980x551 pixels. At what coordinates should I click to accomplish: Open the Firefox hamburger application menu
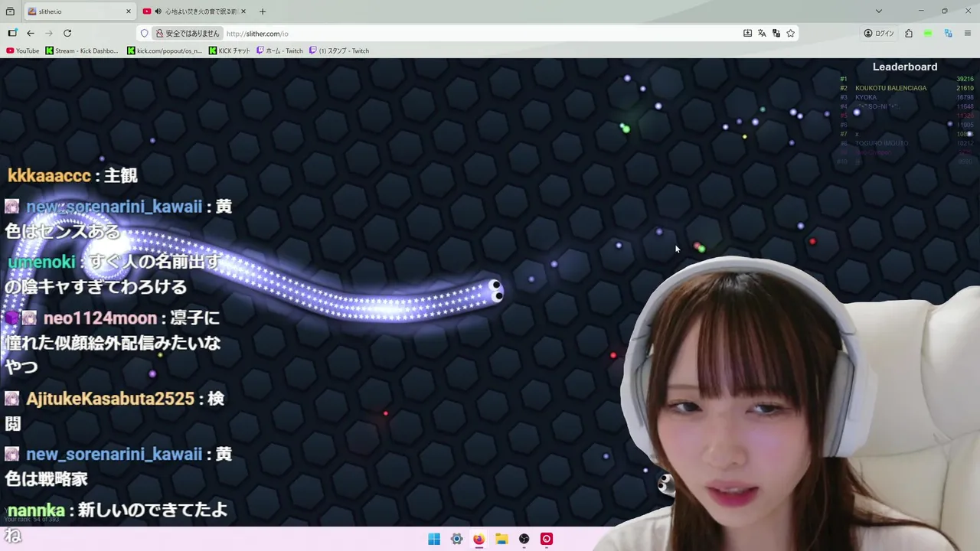point(968,34)
